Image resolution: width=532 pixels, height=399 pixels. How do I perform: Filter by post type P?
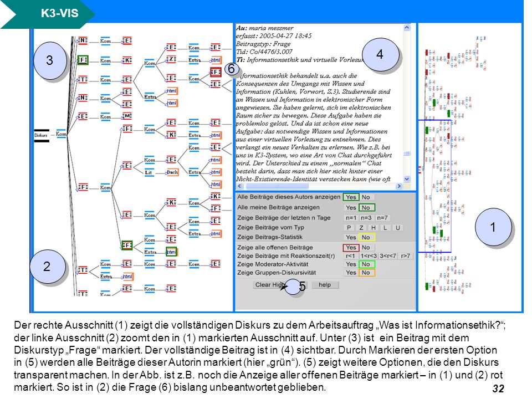pyautogui.click(x=349, y=228)
